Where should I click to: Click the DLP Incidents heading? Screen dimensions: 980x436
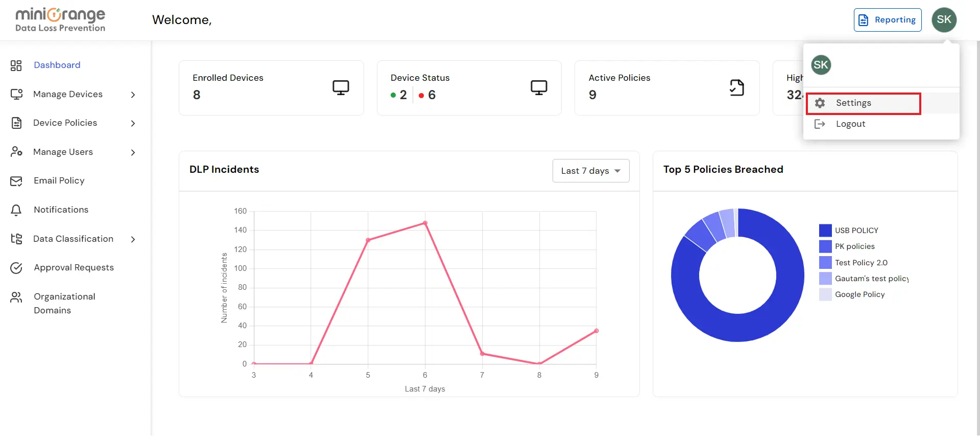click(x=224, y=169)
